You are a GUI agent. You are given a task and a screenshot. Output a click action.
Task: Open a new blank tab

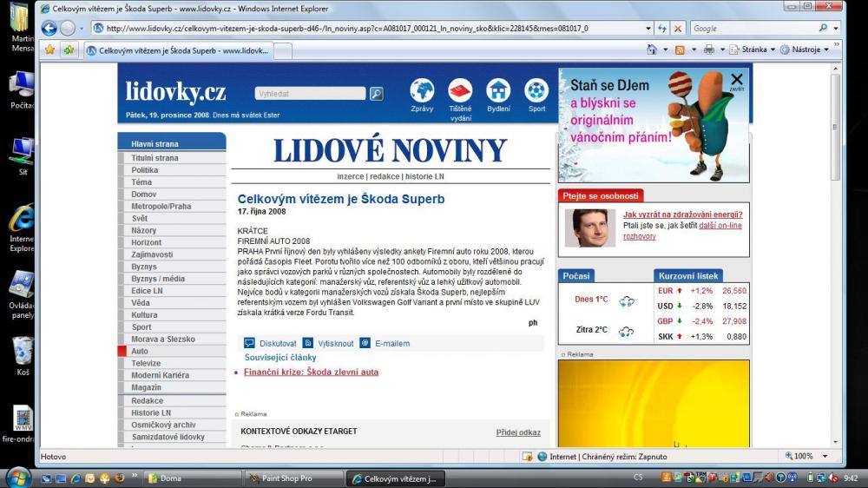(283, 51)
